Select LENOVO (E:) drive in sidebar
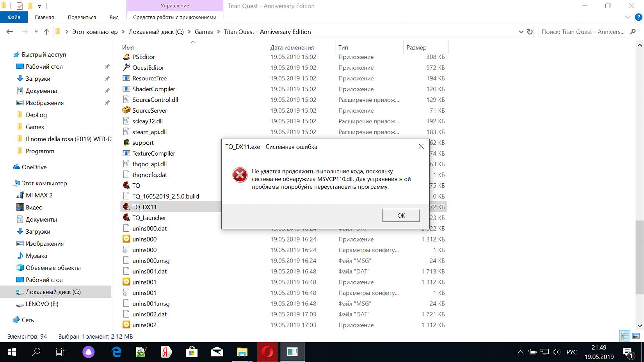Image resolution: width=644 pixels, height=362 pixels. pos(42,304)
